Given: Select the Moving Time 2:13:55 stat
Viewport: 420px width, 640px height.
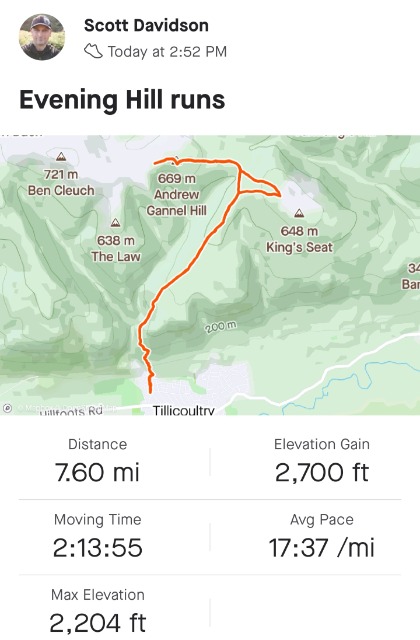Looking at the screenshot, I should pos(98,536).
